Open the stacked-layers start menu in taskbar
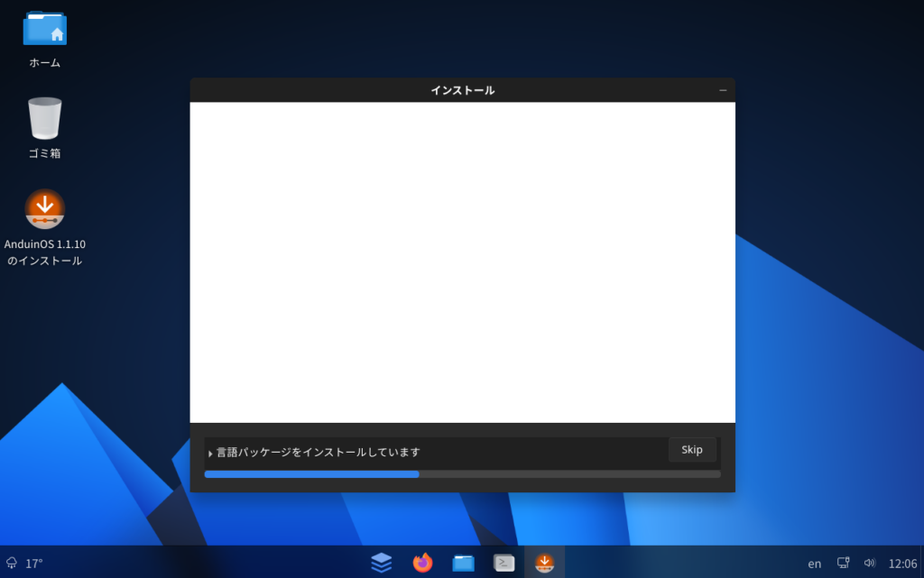 click(x=382, y=563)
